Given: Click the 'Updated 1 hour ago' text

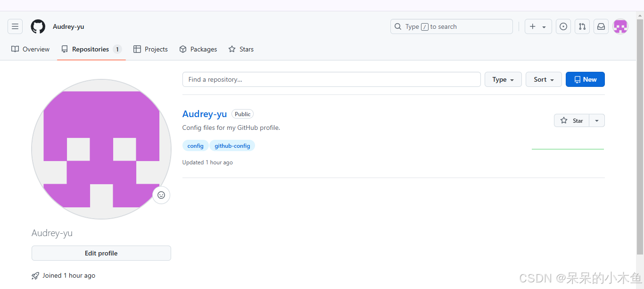Looking at the screenshot, I should pos(207,162).
